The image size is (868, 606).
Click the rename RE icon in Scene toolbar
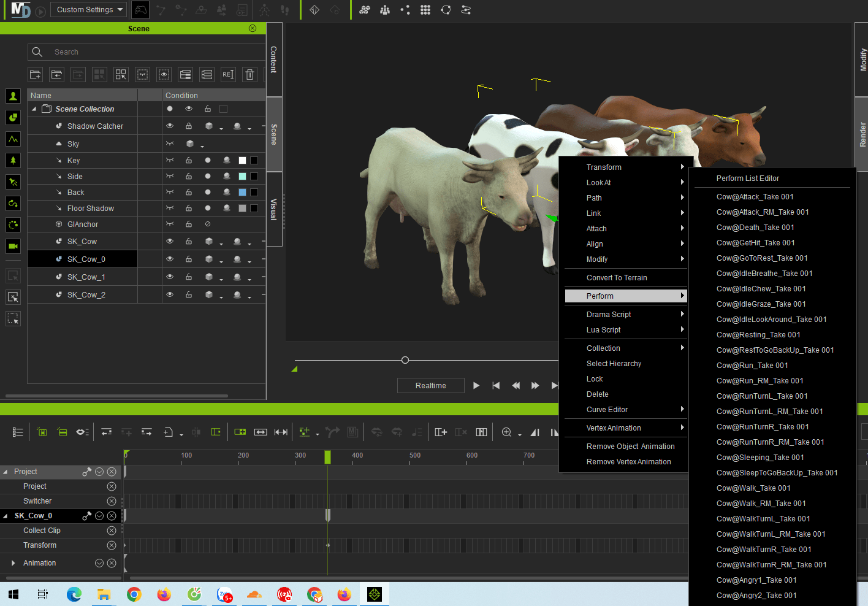tap(228, 75)
